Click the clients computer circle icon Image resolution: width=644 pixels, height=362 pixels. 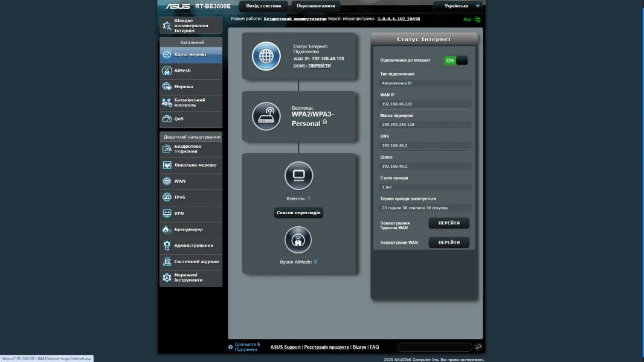coord(298,176)
